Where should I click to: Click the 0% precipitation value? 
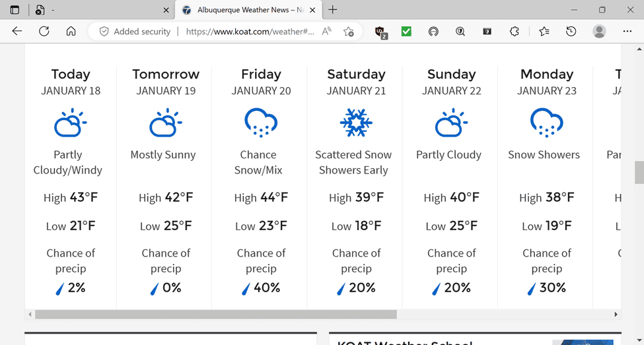[x=172, y=288]
